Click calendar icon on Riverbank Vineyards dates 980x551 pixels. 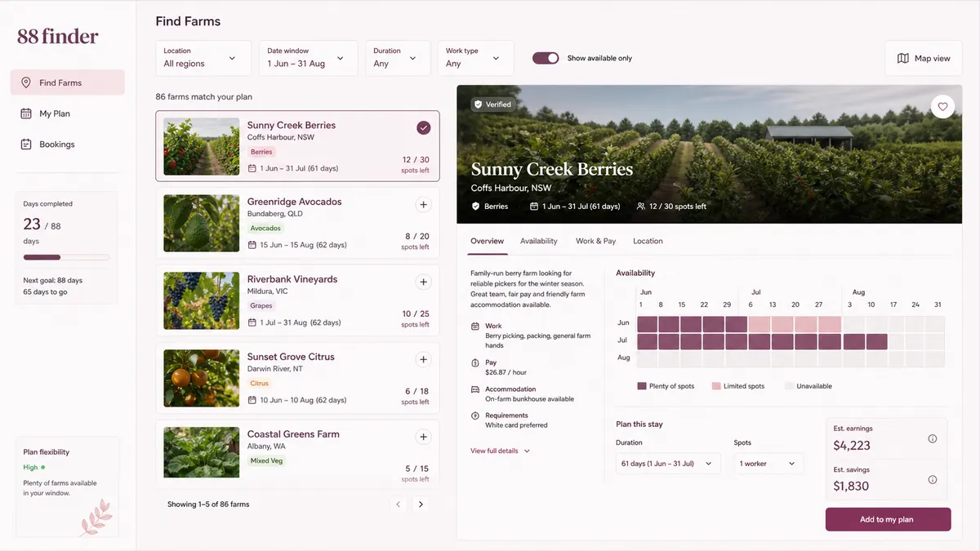252,322
